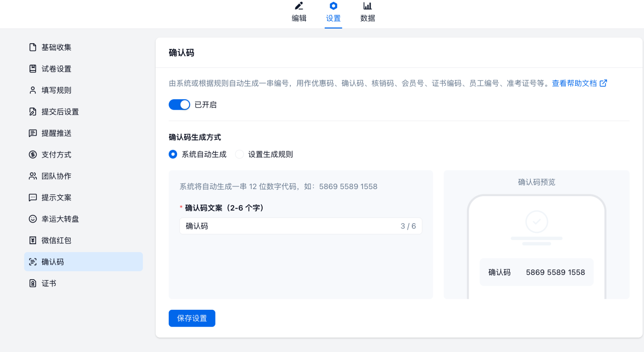Open 团队协作 using its people icon
This screenshot has width=644, height=352.
coord(33,176)
